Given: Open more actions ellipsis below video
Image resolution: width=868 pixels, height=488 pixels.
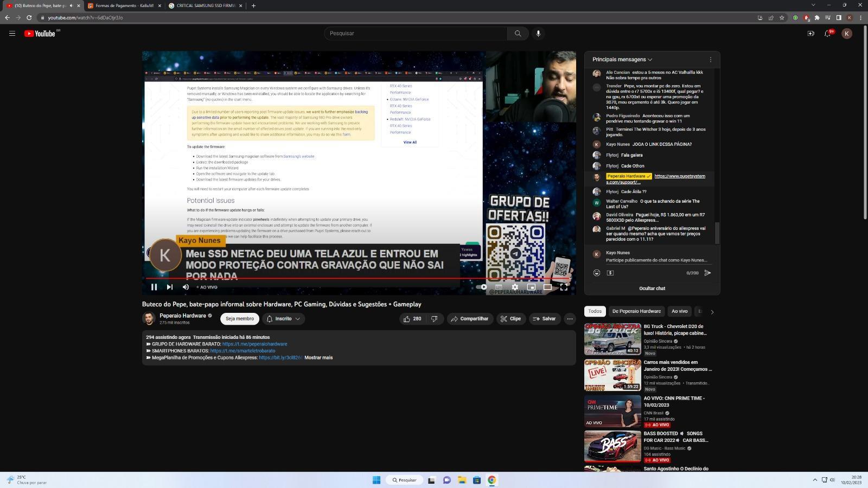Looking at the screenshot, I should coord(570,319).
